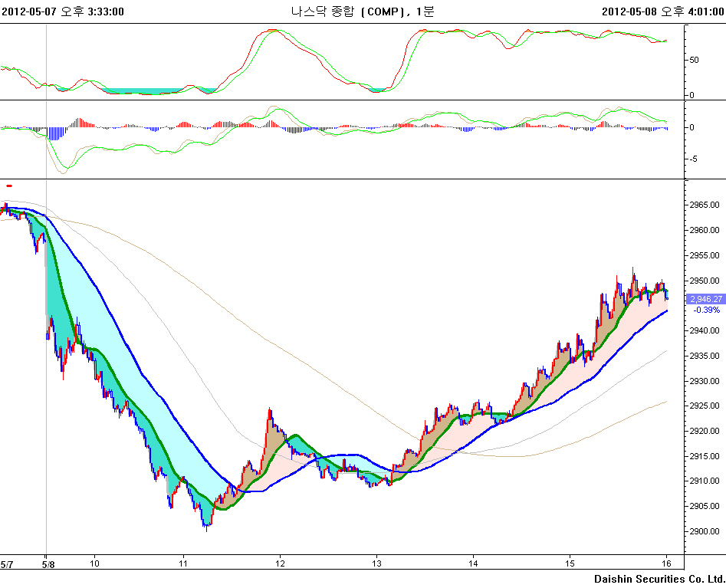Select the 2950.00 price axis label
The height and width of the screenshot is (588, 726).
[705, 281]
